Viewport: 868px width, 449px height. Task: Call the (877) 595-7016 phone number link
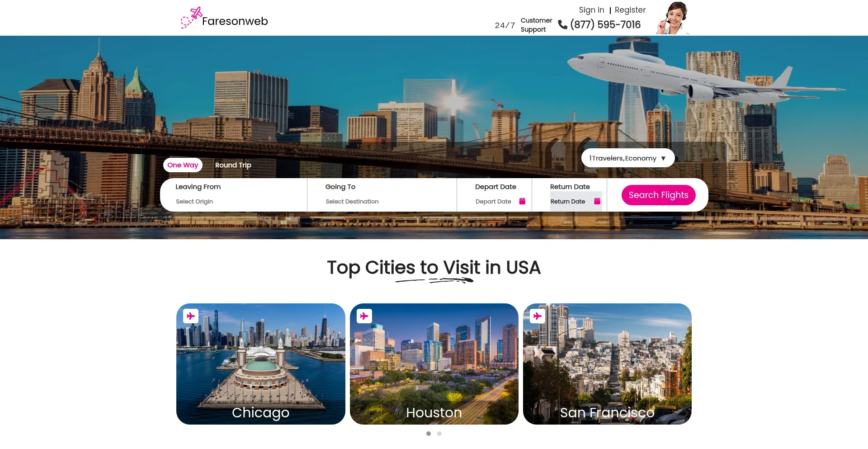click(x=605, y=24)
